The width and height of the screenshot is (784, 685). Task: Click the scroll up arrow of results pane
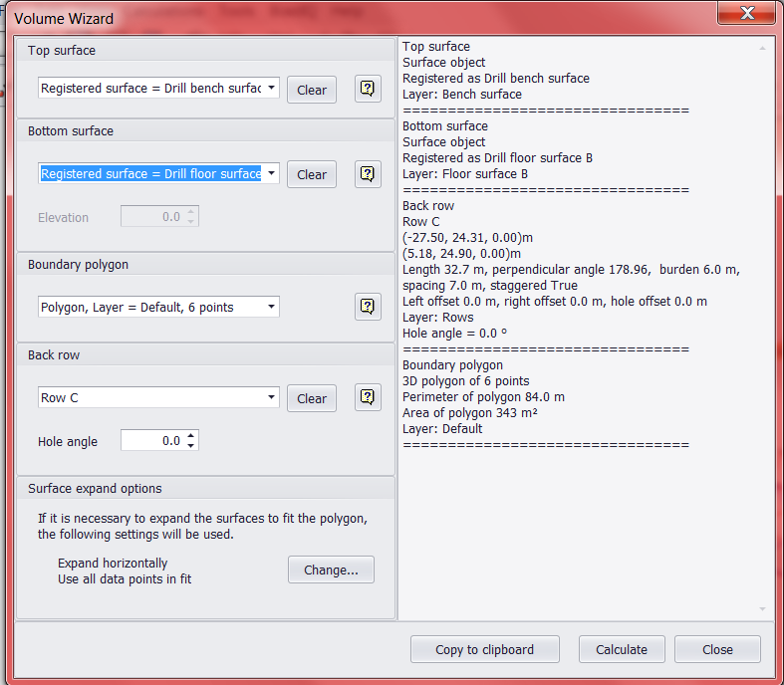point(762,48)
